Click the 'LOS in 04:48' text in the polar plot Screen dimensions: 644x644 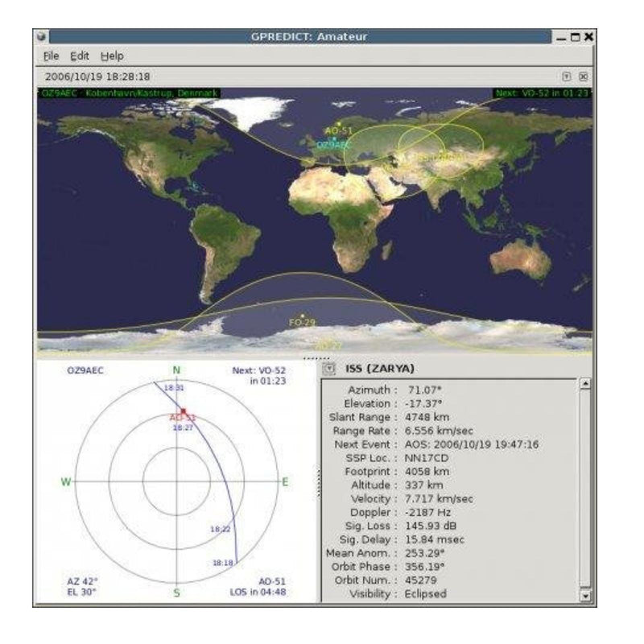pyautogui.click(x=258, y=592)
